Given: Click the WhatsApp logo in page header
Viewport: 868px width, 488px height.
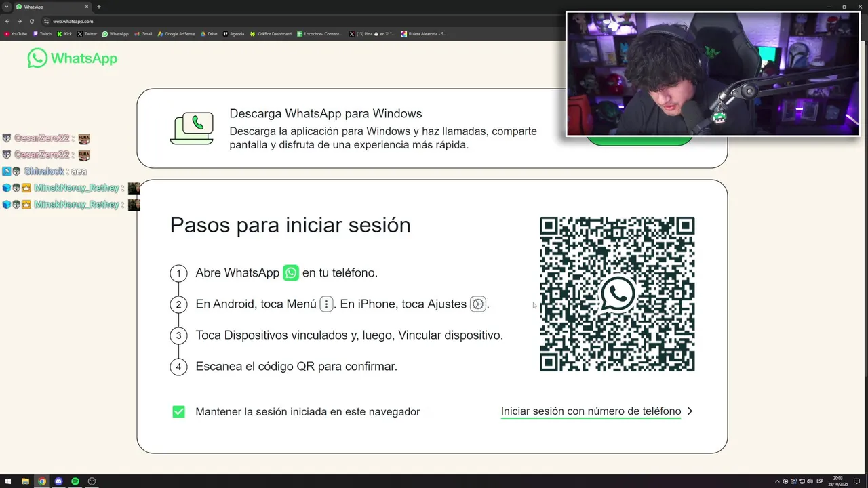Looking at the screenshot, I should click(x=73, y=58).
